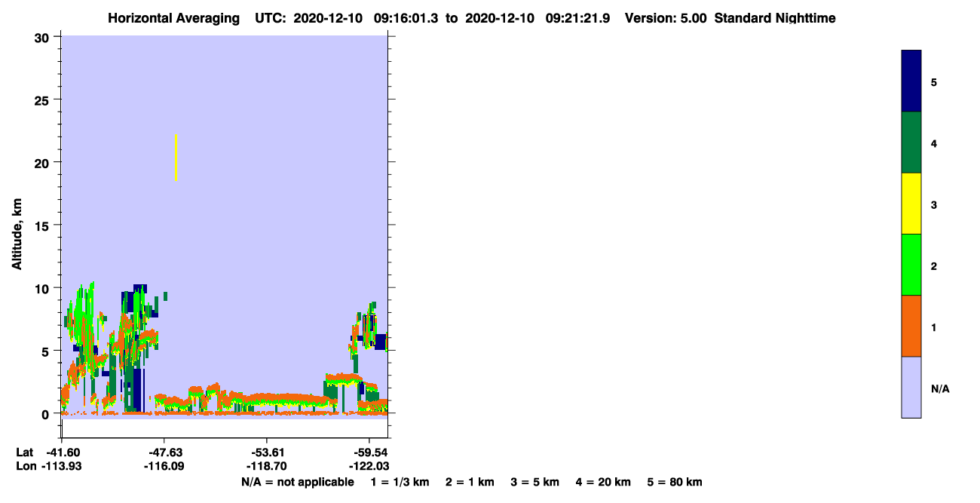Image resolution: width=980 pixels, height=503 pixels.
Task: Click the dark blue block near 10 km altitude
Action: pos(140,288)
